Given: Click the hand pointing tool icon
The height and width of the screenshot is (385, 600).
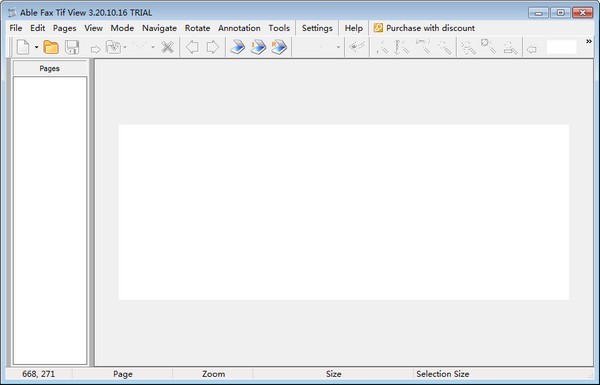Looking at the screenshot, I should 357,47.
